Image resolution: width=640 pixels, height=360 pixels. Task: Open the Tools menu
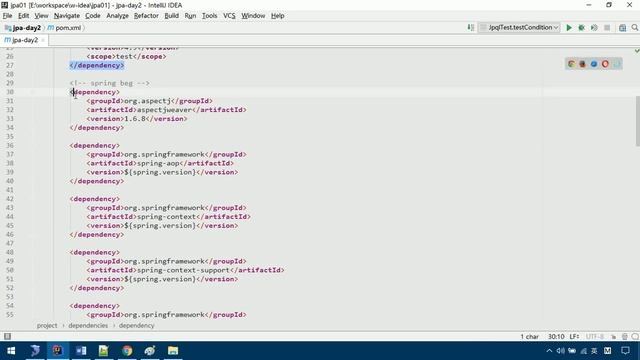[209, 16]
